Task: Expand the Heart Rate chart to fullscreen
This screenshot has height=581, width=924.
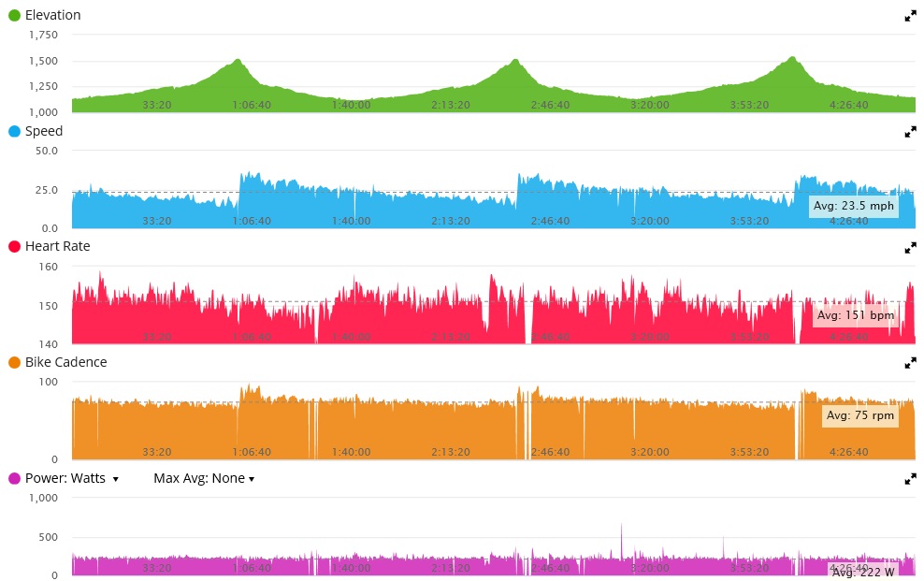Action: point(911,248)
